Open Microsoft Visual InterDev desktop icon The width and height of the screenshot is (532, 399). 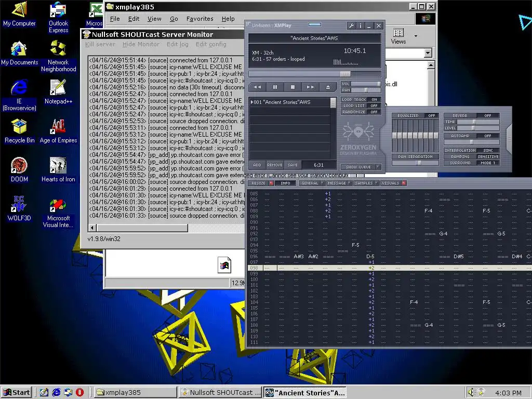[58, 212]
